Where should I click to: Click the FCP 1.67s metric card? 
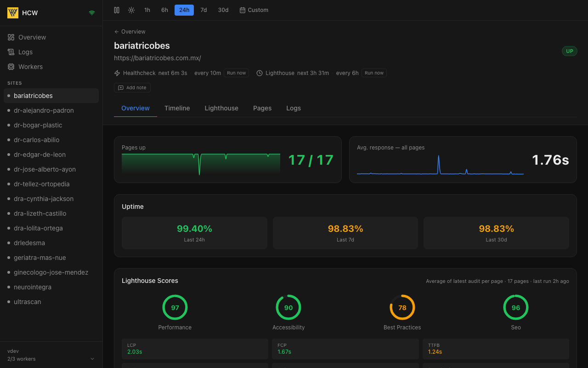[345, 349]
